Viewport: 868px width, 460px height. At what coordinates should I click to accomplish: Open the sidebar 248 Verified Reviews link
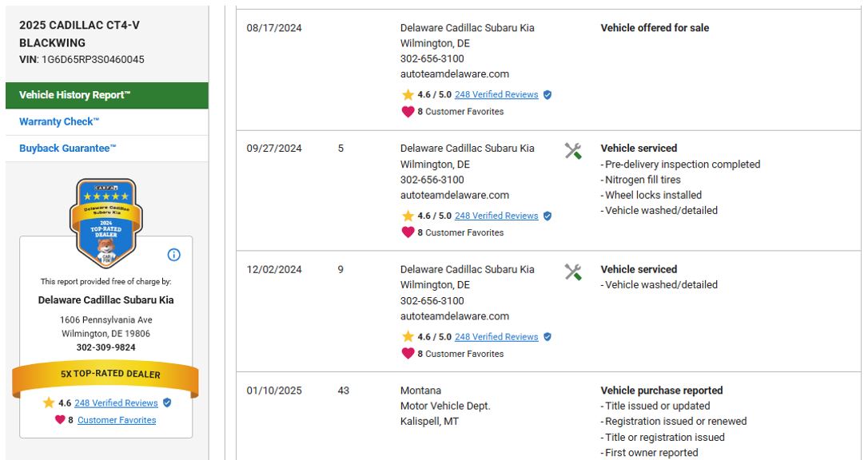pyautogui.click(x=116, y=403)
